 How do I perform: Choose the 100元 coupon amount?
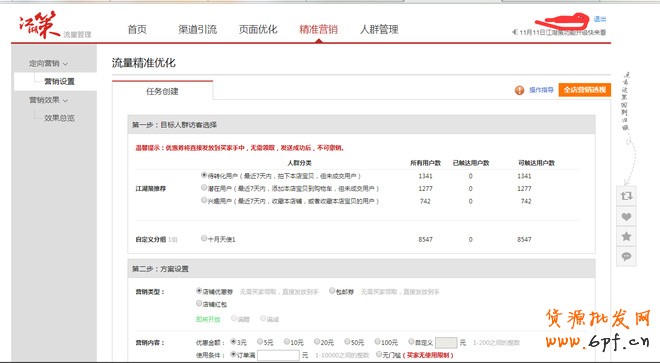[x=378, y=342]
